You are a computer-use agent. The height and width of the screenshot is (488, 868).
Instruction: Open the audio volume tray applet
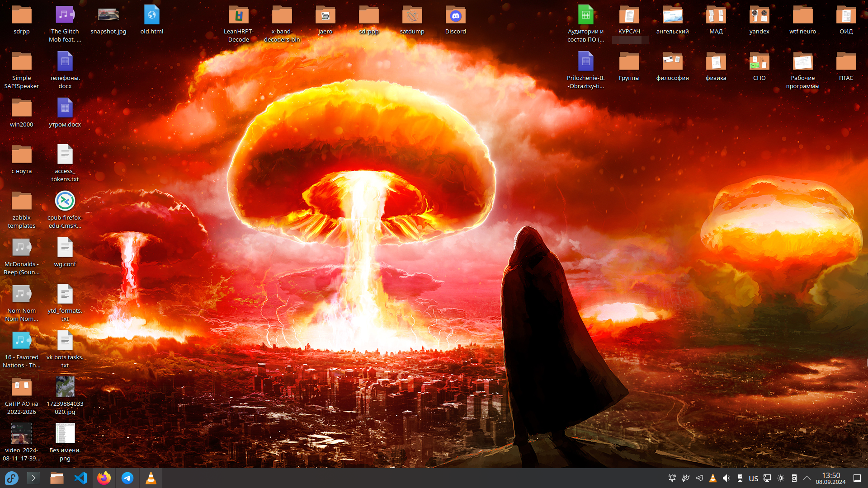point(726,478)
